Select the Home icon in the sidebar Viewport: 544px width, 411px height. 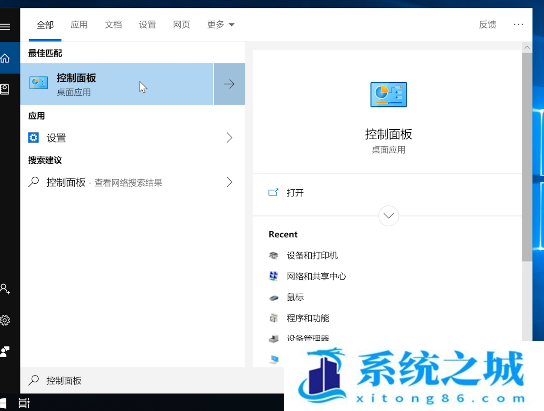pyautogui.click(x=5, y=58)
